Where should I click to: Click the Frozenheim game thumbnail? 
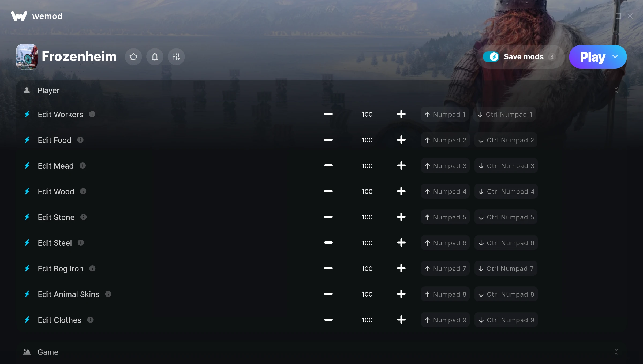27,57
